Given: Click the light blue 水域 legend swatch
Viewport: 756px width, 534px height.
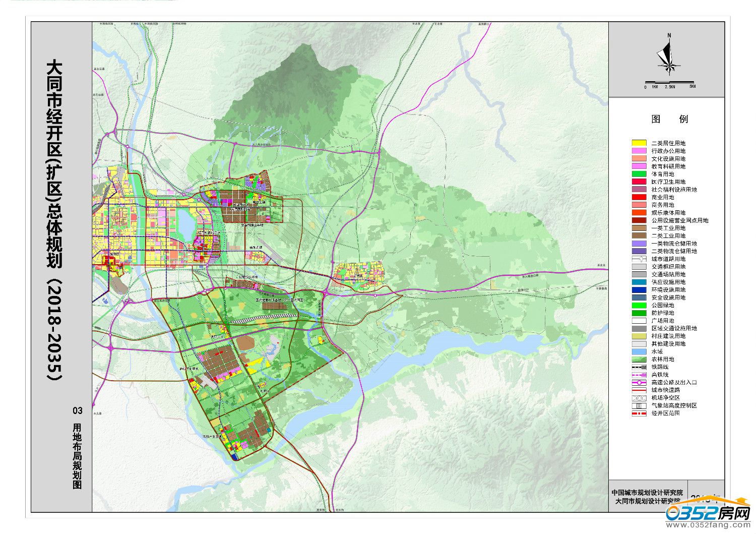Looking at the screenshot, I should point(639,351).
